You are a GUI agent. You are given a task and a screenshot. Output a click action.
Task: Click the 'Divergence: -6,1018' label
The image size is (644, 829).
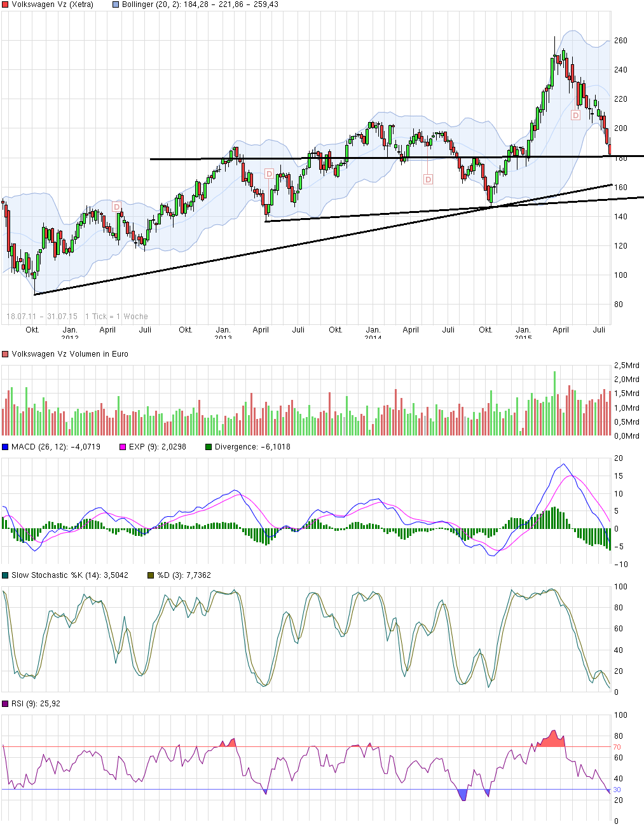(x=252, y=447)
